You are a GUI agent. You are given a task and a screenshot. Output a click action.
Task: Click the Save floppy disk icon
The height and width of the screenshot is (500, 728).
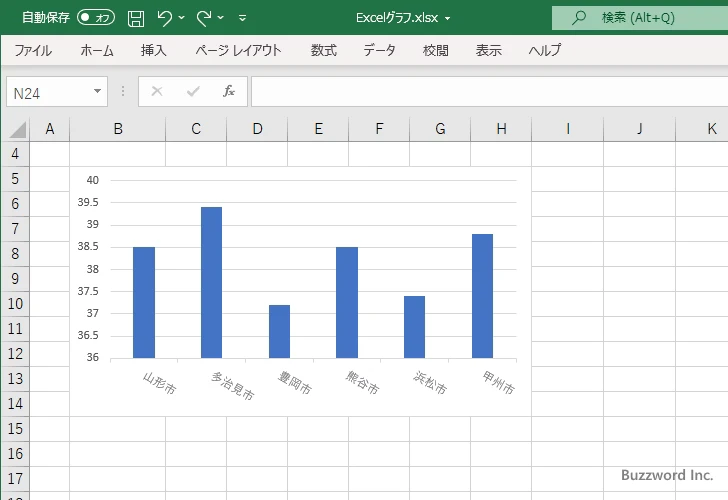click(x=136, y=18)
